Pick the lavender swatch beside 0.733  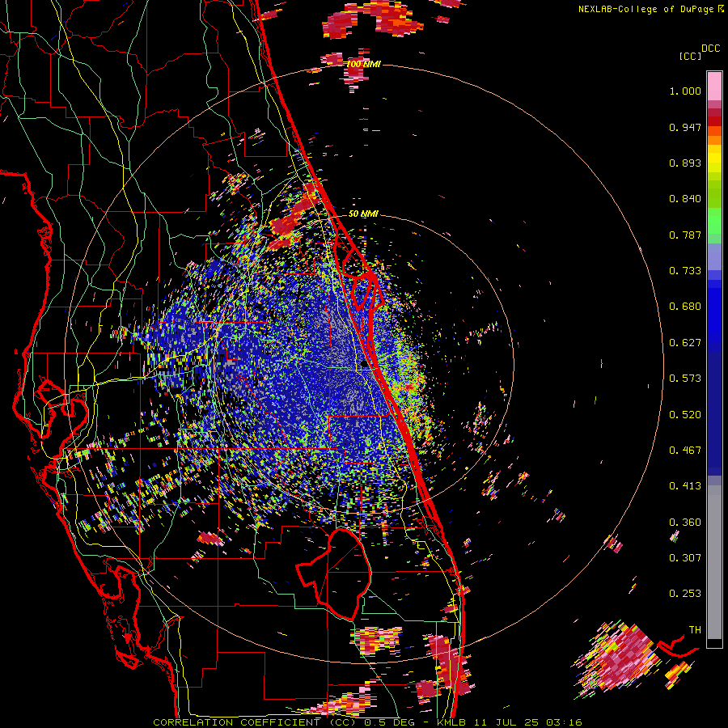(714, 256)
